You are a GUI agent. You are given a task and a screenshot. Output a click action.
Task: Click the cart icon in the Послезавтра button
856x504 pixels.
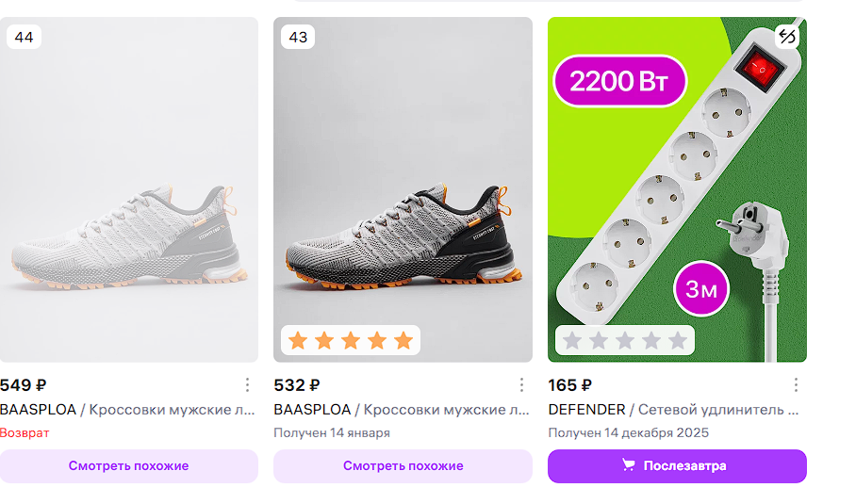629,465
